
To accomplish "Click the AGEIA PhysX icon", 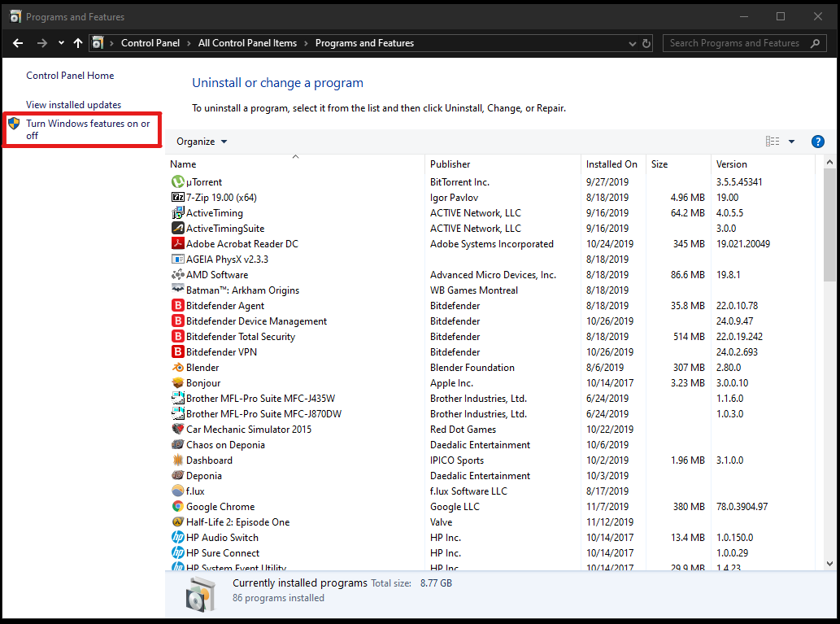I will click(178, 259).
